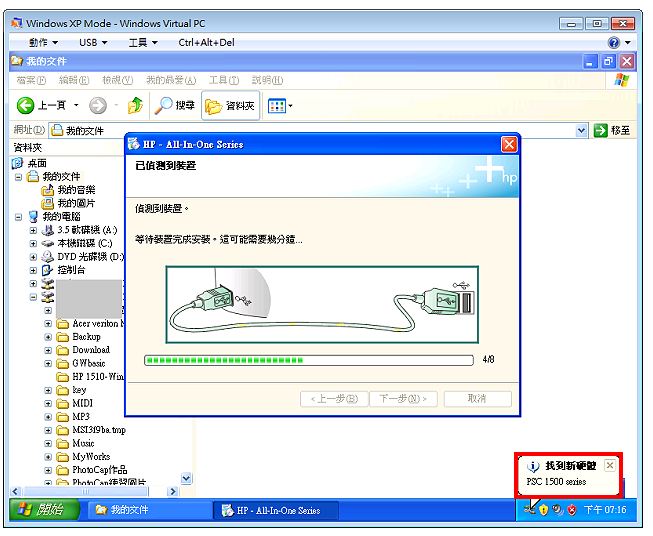The width and height of the screenshot is (653, 536).
Task: Switch to HP - All-In-One Series taskbar button
Action: tap(276, 510)
